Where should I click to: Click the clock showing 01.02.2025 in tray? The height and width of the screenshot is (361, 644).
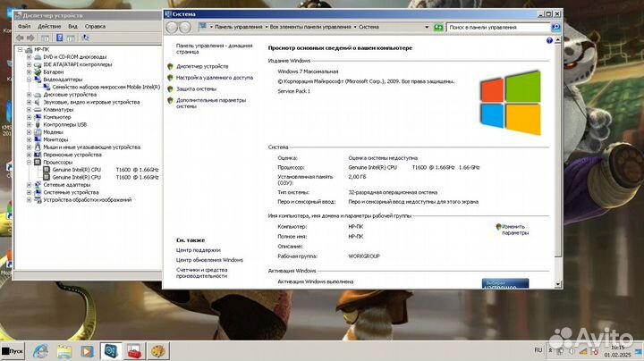(617, 351)
